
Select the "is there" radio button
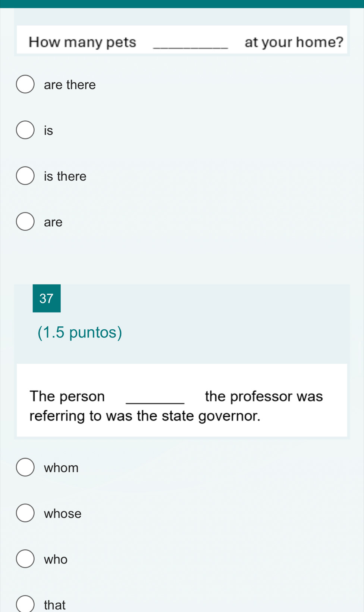tap(25, 176)
